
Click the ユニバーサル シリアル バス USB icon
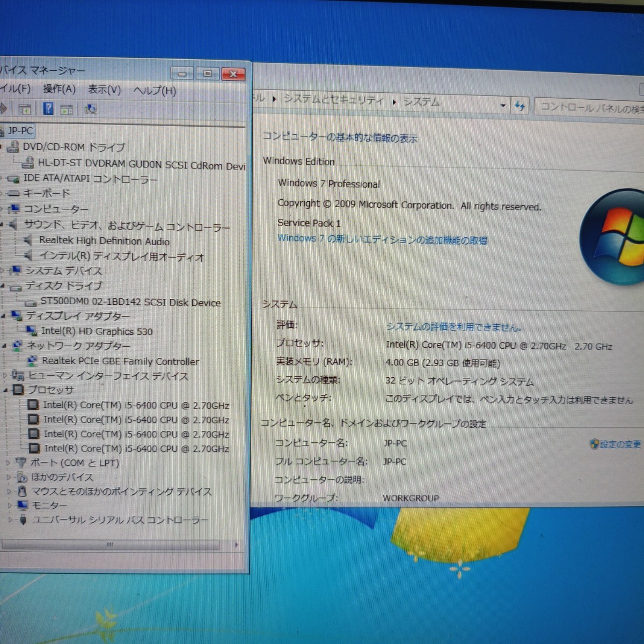pos(23,519)
